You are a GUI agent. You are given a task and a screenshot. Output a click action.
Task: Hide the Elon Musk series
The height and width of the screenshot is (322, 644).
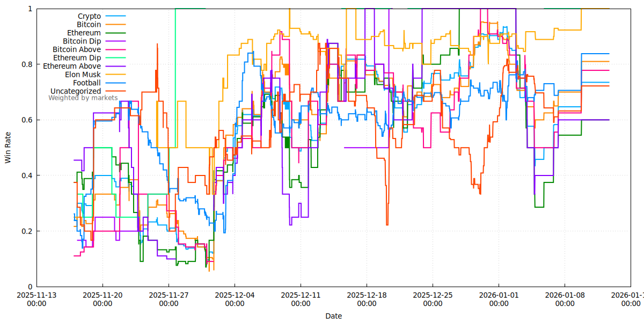(x=83, y=74)
